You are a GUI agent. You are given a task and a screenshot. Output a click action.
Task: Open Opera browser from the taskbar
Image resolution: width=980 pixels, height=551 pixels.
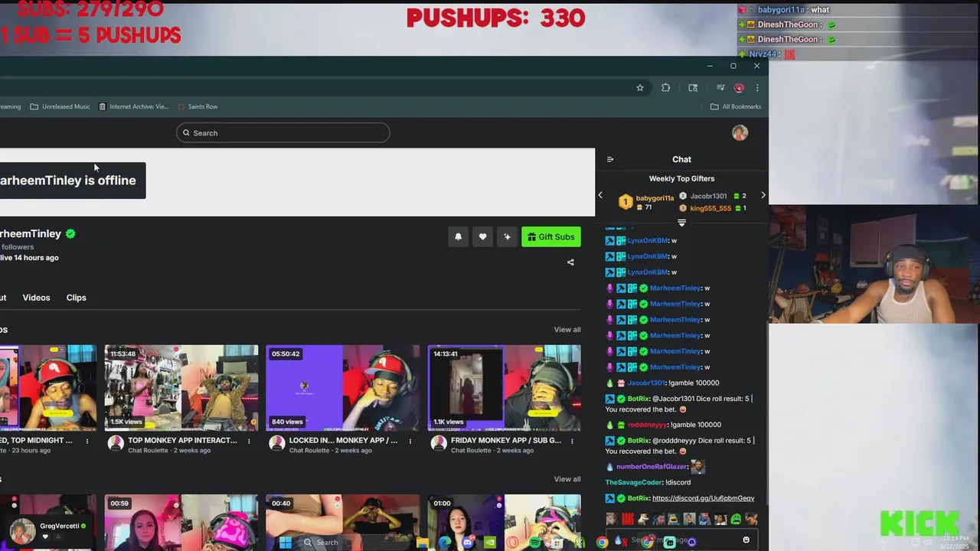(x=512, y=543)
